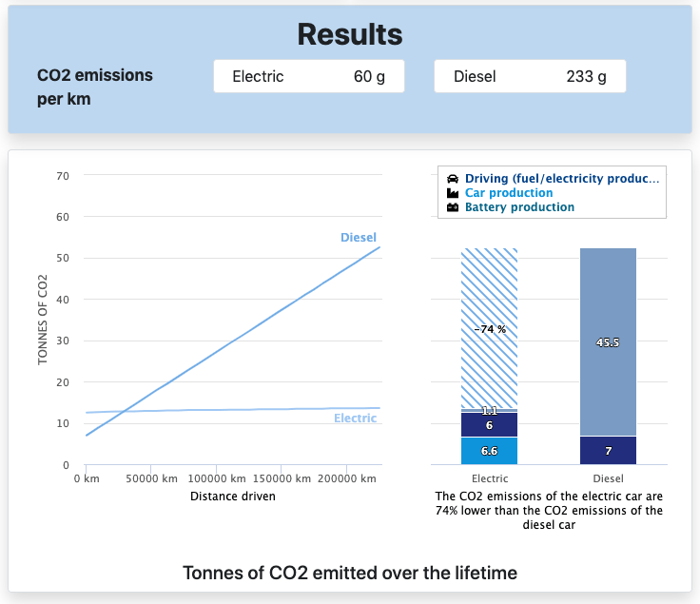
Task: Click the dark blue 6 Electric bar segment
Action: (x=489, y=425)
